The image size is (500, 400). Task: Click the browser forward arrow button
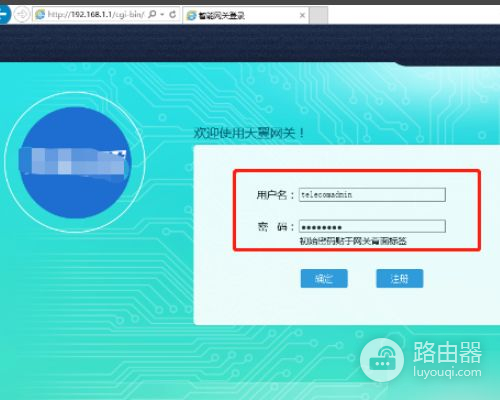22,15
